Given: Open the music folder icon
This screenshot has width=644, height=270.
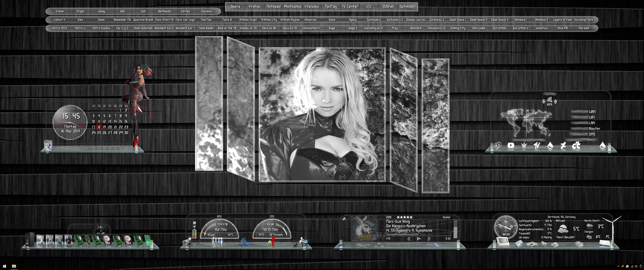Looking at the screenshot, I should [x=68, y=240].
